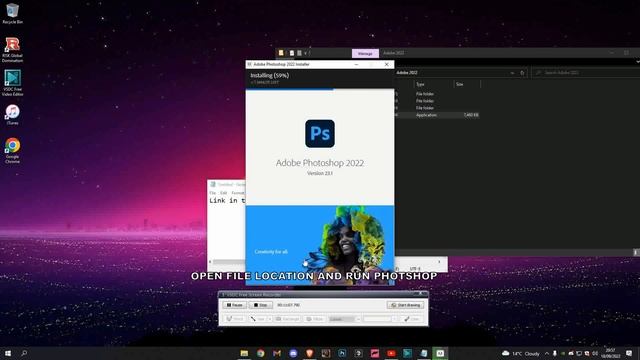The height and width of the screenshot is (360, 640).
Task: Open the Edit menu in Notepad
Action: point(224,193)
